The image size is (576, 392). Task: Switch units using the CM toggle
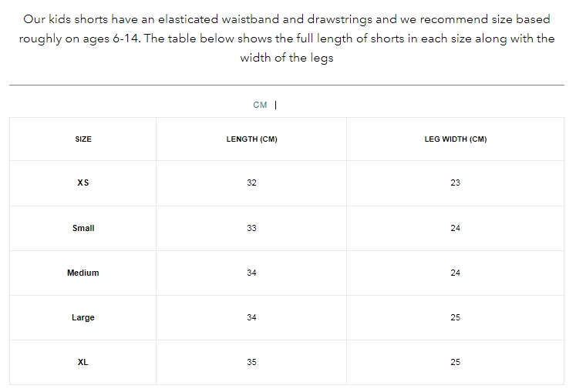(260, 105)
